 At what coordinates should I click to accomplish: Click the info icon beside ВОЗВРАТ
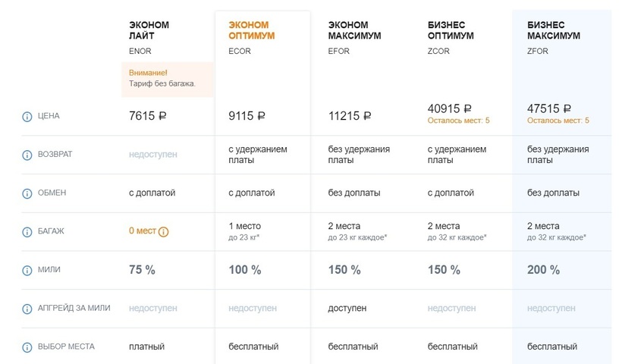pyautogui.click(x=27, y=155)
